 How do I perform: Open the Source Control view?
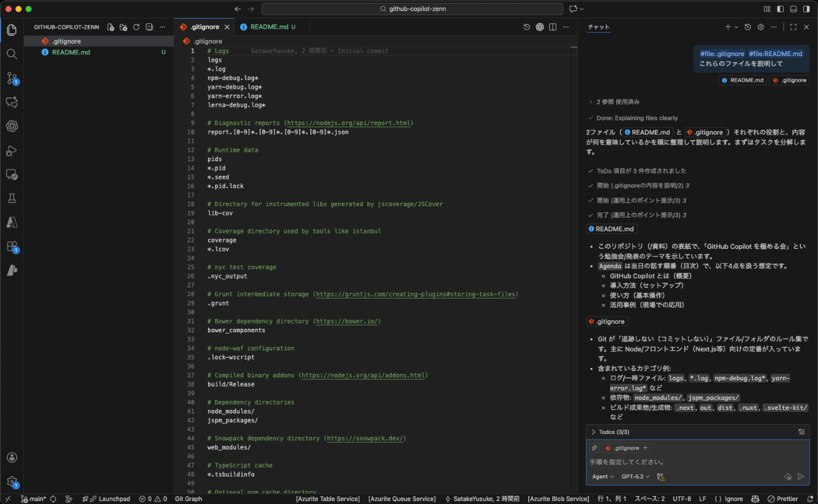point(12,78)
